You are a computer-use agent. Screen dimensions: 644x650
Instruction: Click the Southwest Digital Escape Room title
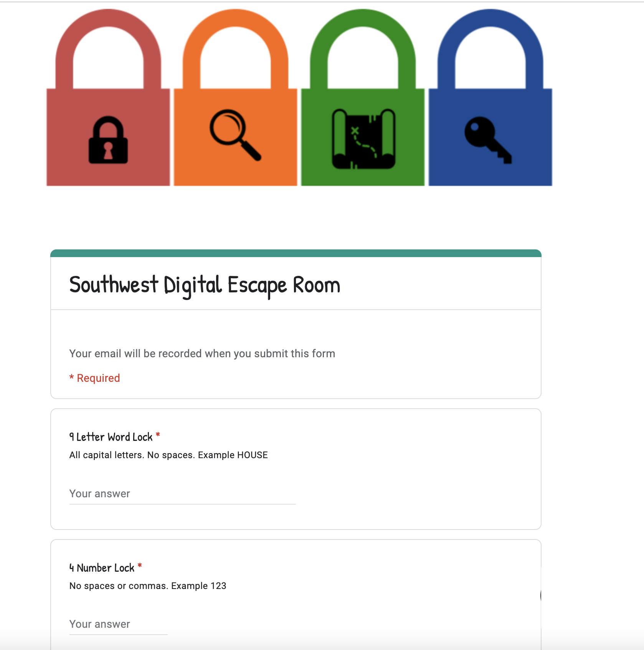pos(205,285)
